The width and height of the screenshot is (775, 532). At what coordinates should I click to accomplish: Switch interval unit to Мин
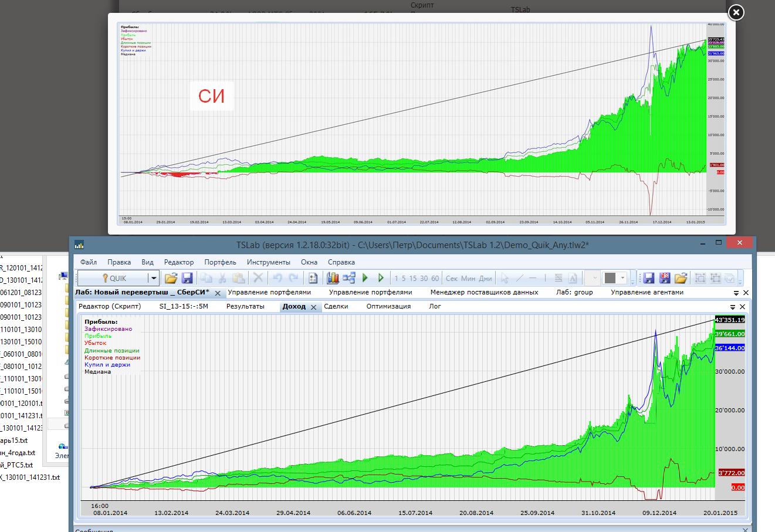tap(468, 279)
